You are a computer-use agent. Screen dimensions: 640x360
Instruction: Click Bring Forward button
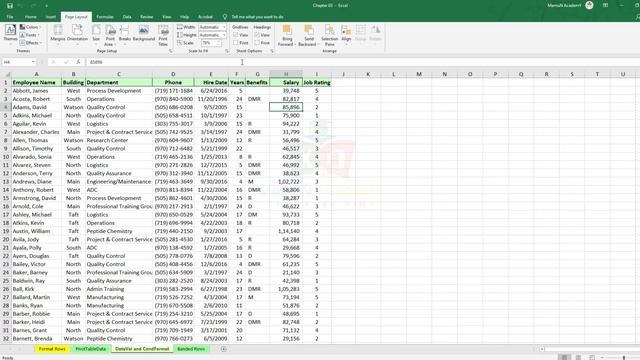click(x=287, y=35)
